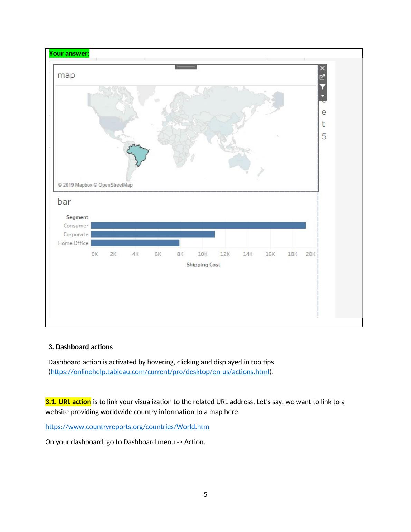Click the "map" sheet title
Viewport: 411px width, 532px height.
(66, 75)
